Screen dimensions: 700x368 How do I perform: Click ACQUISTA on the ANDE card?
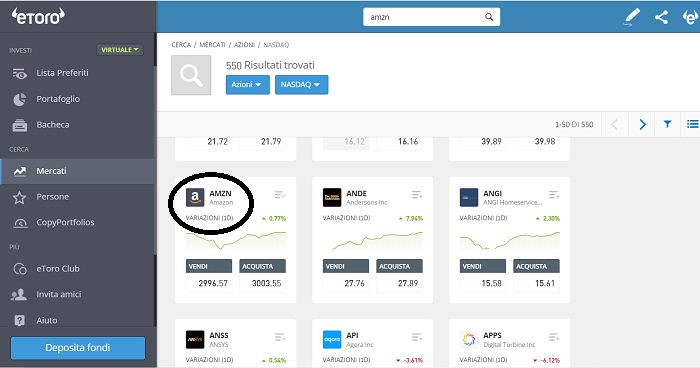(x=400, y=266)
